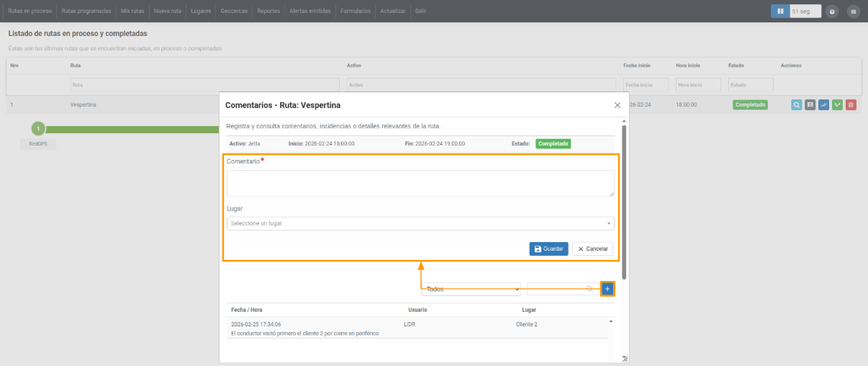Click the Vespertina route name cell
Screen dimensions: 868x366
pyautogui.click(x=83, y=104)
